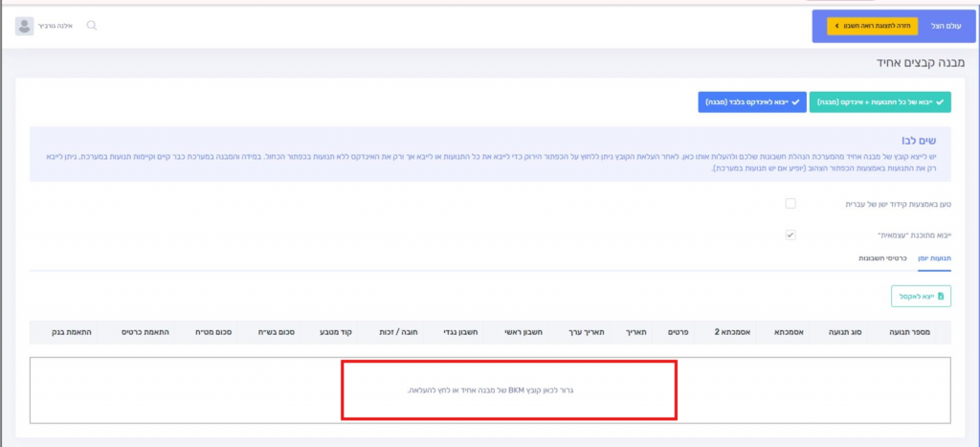Click the עולם הצל label in banner
This screenshot has height=447, width=980.
click(945, 26)
